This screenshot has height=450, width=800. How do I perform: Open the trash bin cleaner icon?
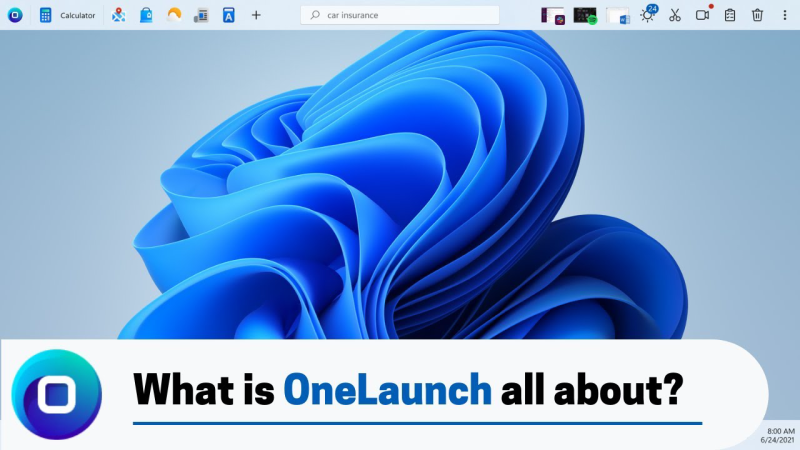click(757, 15)
